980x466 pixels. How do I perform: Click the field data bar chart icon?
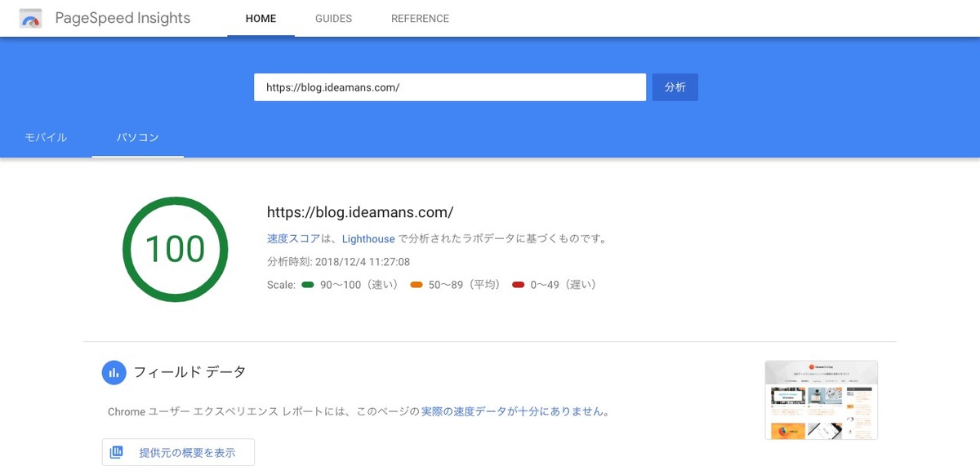pos(114,372)
